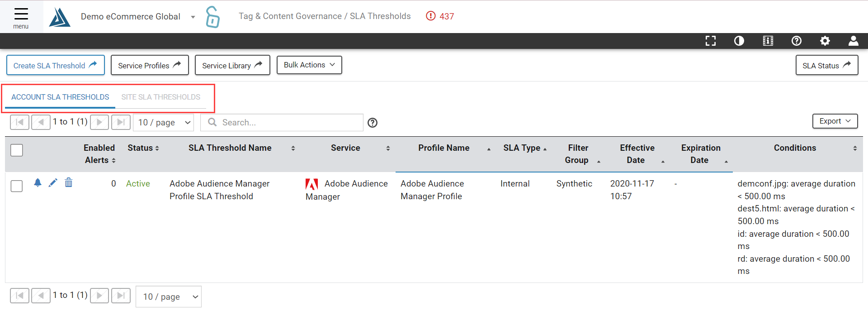Select the Adobe Audience Manager row checkbox
Screen dimensions: 868x321
tap(17, 186)
